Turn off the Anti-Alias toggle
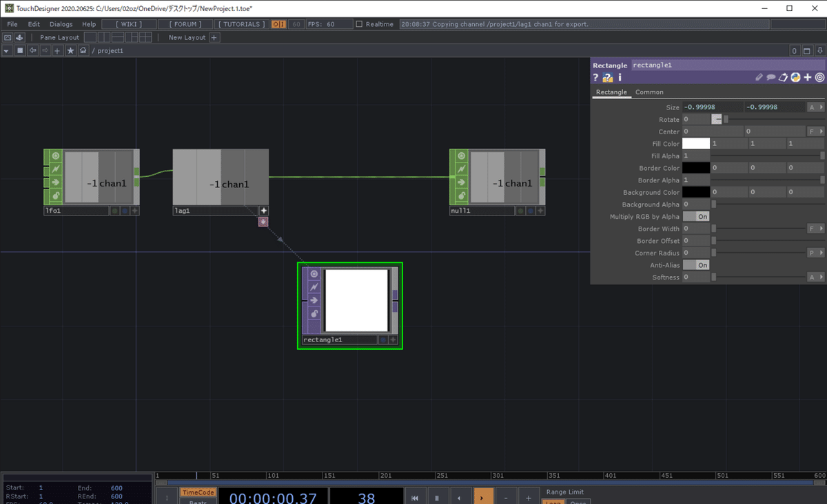 [x=696, y=264]
